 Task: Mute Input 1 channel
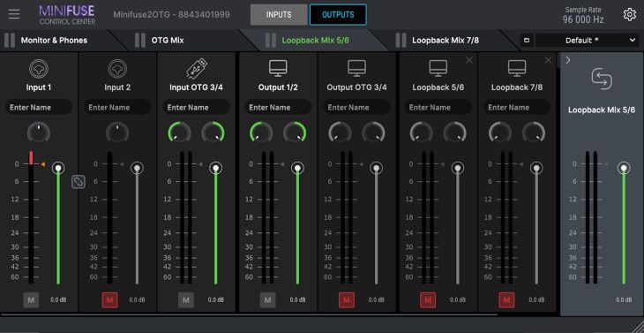(31, 300)
